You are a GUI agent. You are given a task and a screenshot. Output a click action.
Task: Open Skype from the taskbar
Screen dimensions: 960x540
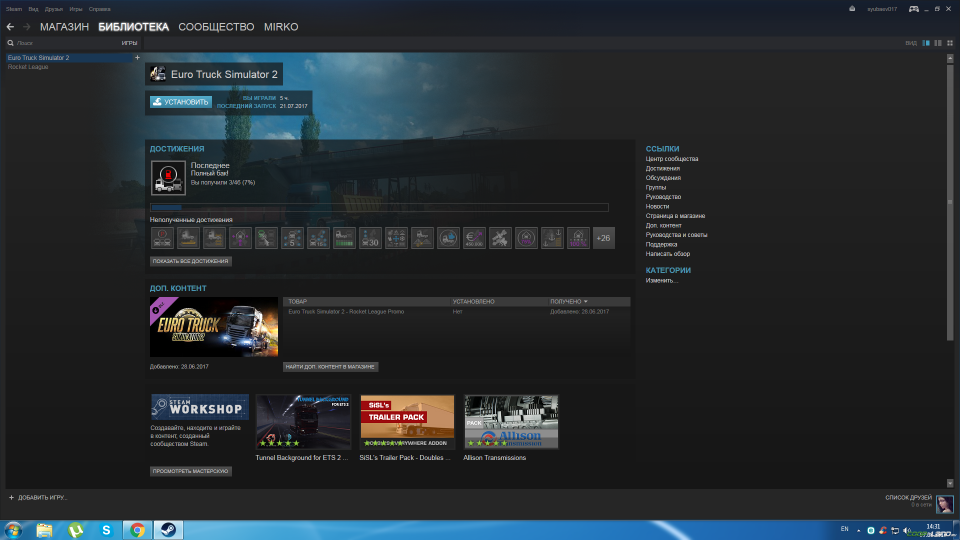106,530
